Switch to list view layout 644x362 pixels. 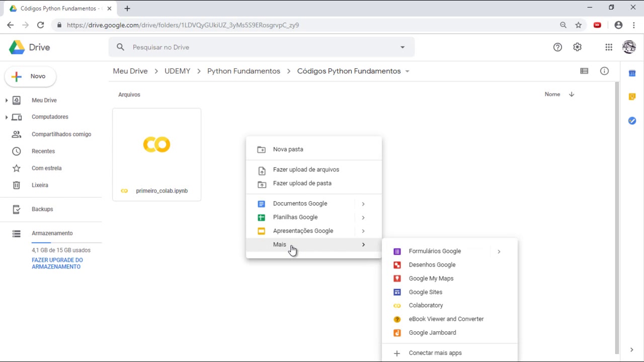click(x=584, y=71)
